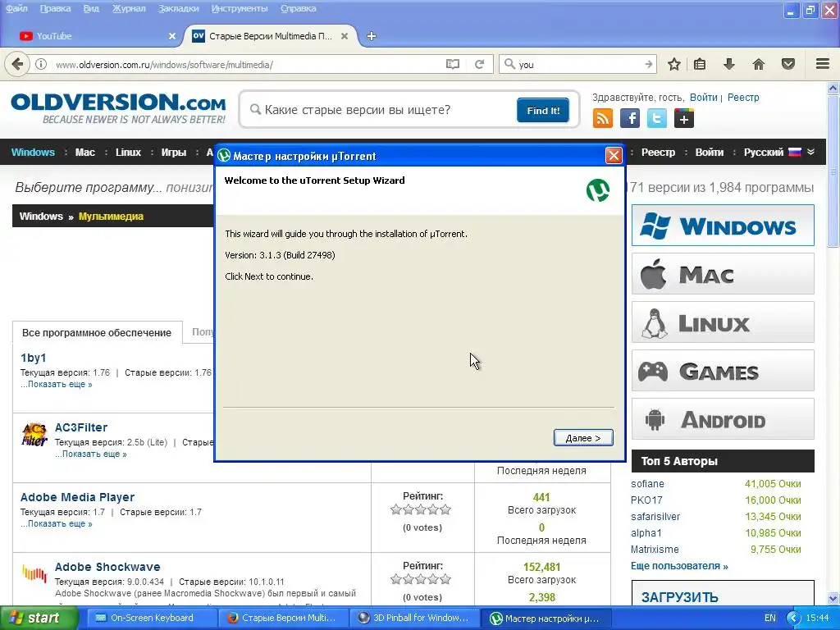This screenshot has height=630, width=840.
Task: Click the Twitter icon
Action: (657, 118)
